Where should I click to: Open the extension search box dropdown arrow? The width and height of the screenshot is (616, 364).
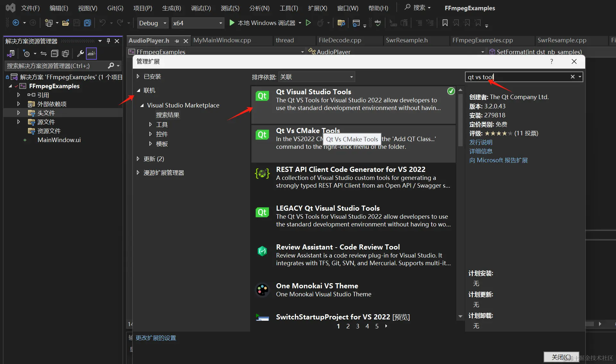coord(580,77)
